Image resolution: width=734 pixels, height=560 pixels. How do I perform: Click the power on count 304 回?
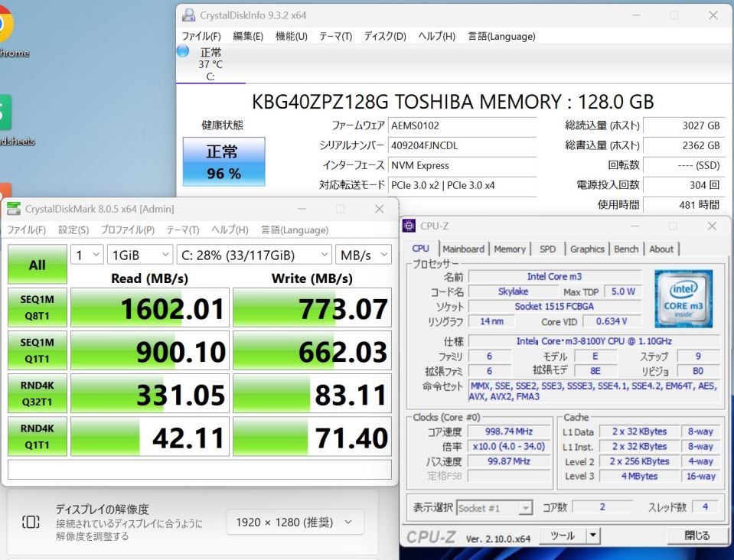[x=683, y=185]
